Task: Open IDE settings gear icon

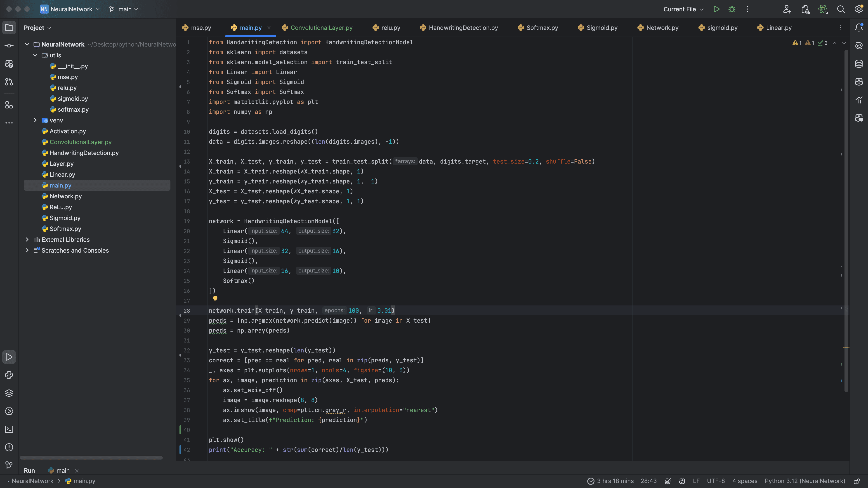Action: (859, 9)
